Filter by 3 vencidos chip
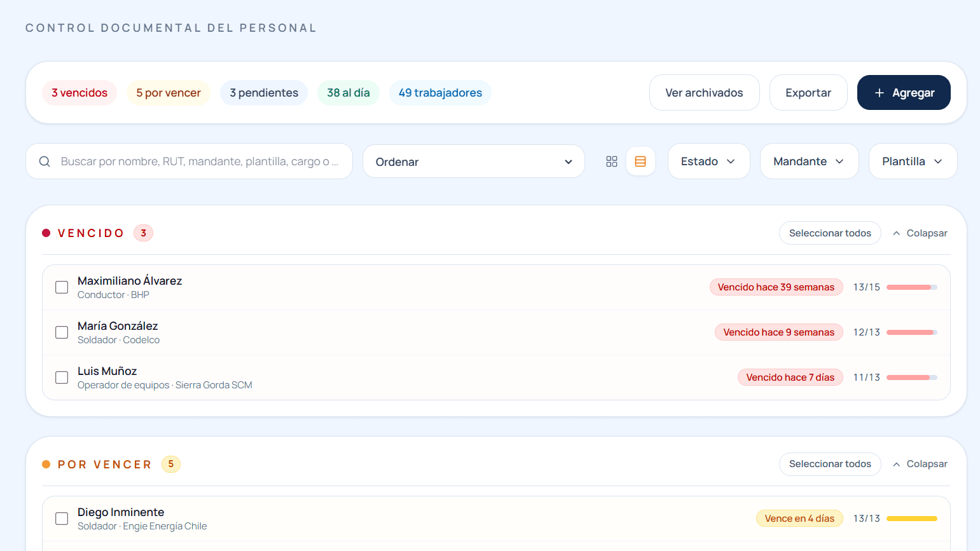The height and width of the screenshot is (551, 980). (x=79, y=93)
